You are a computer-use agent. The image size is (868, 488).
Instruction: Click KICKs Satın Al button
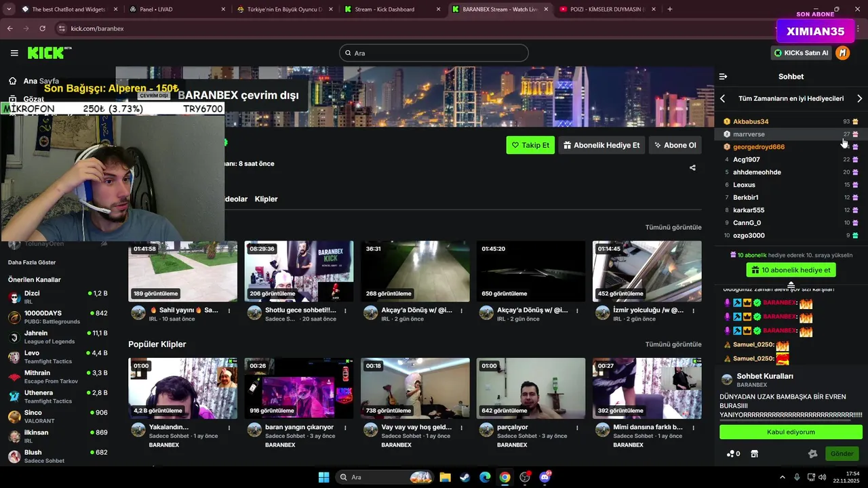click(x=801, y=53)
